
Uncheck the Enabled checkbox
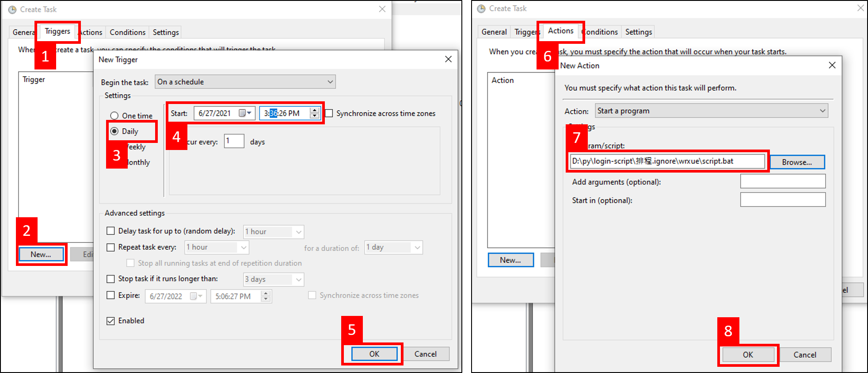[111, 321]
